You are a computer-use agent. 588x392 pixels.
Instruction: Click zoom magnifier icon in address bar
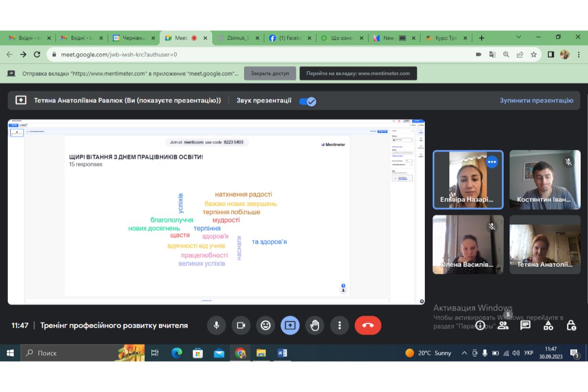click(506, 54)
